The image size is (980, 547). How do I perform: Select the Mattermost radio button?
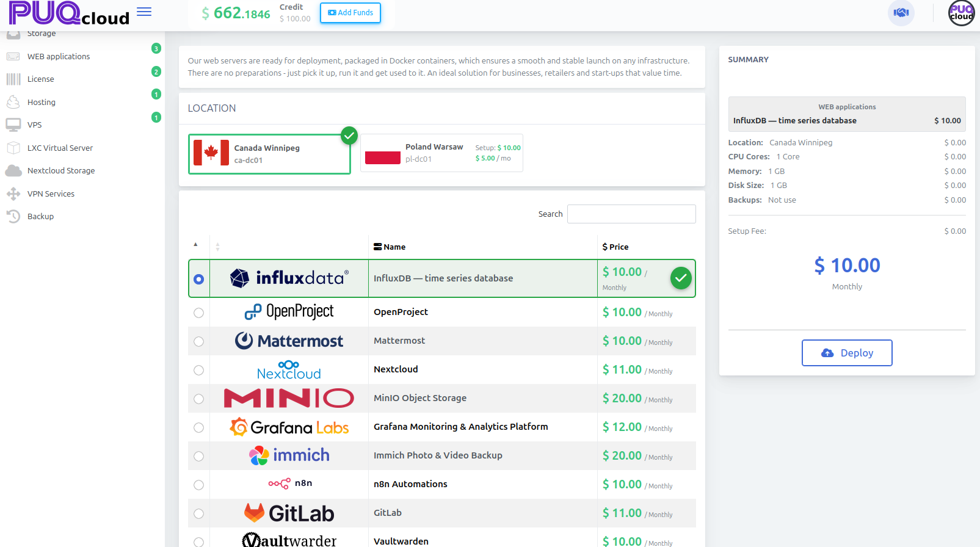[198, 341]
